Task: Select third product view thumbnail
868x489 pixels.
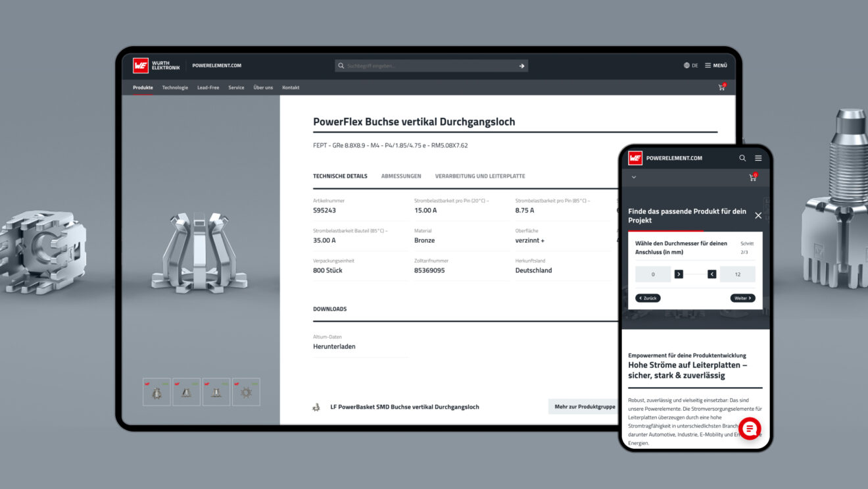Action: [216, 392]
